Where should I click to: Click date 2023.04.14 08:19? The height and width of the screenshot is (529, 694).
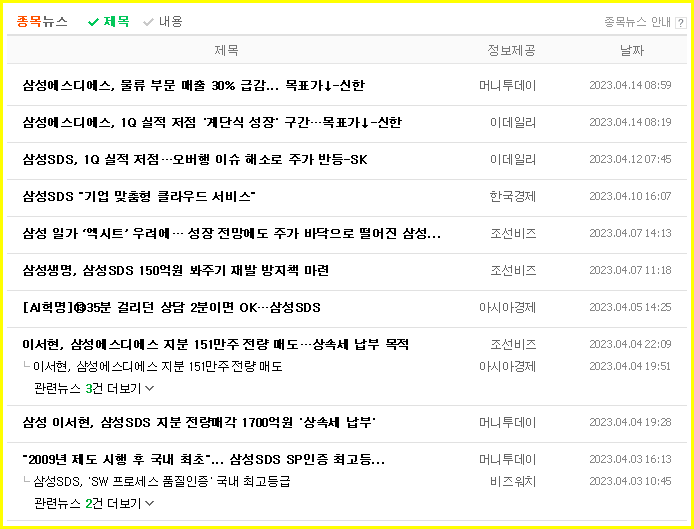click(x=630, y=122)
